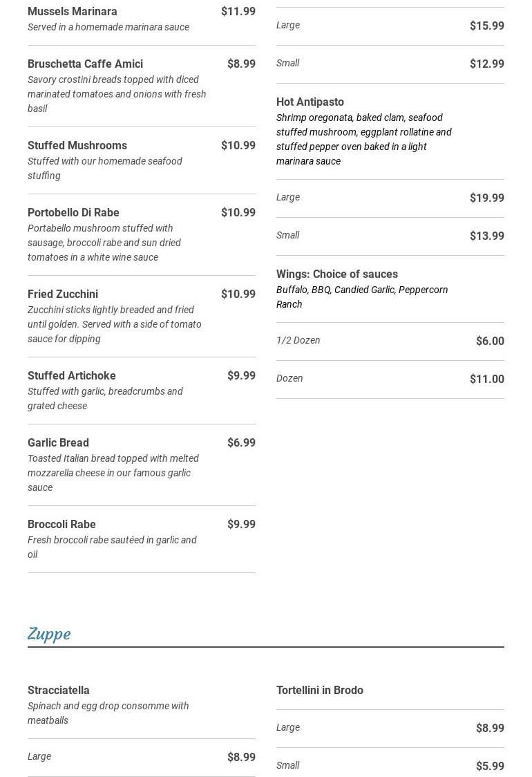The width and height of the screenshot is (532, 777).
Task: Select the Zuppe section heading
Action: tap(49, 633)
